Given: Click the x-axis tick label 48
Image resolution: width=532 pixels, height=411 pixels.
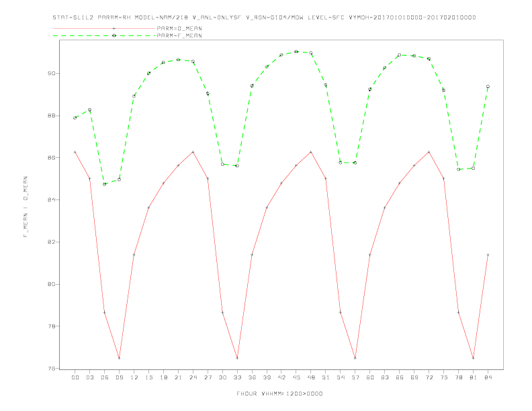Looking at the screenshot, I should point(311,377).
